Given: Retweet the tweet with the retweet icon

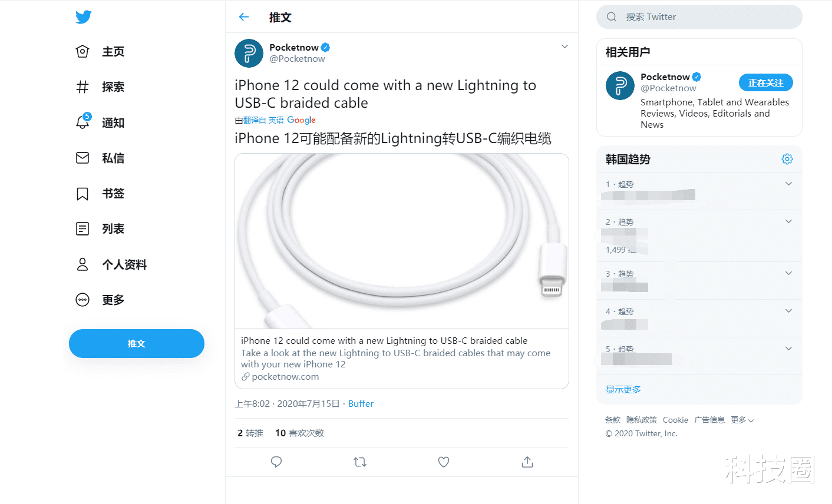Looking at the screenshot, I should (x=359, y=462).
